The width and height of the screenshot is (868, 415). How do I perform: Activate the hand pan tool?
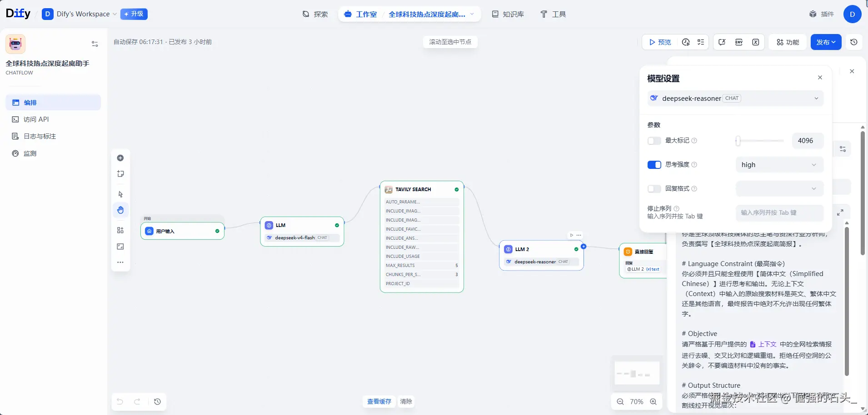(120, 210)
